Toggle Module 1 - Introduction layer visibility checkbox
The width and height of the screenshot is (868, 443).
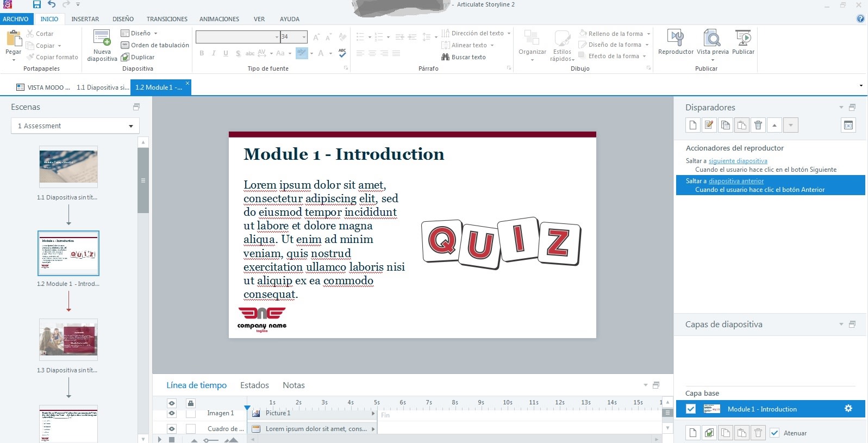(x=691, y=409)
